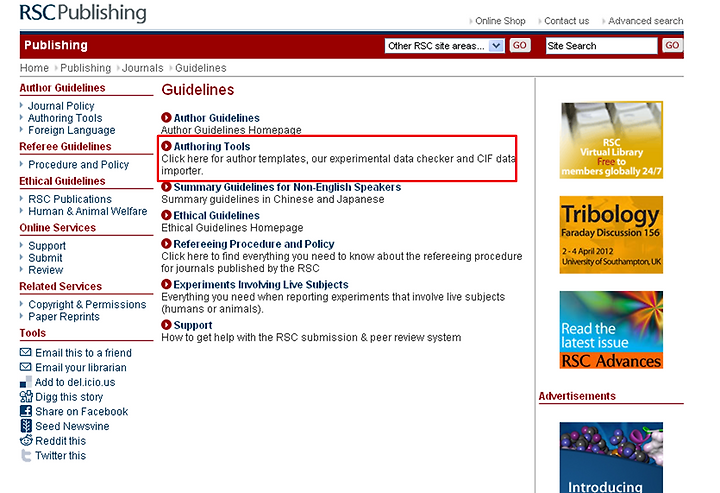Click the Ethical Guidelines sidebar heading

[x=62, y=181]
